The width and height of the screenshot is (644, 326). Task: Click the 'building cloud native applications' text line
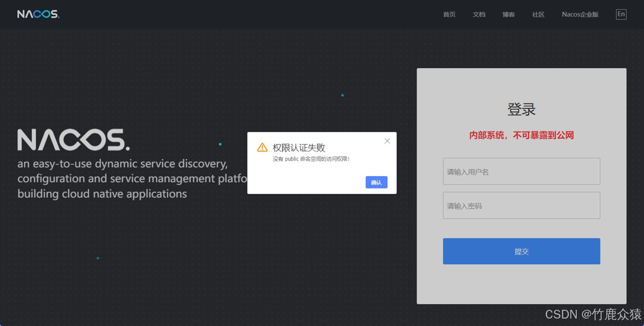pos(102,194)
